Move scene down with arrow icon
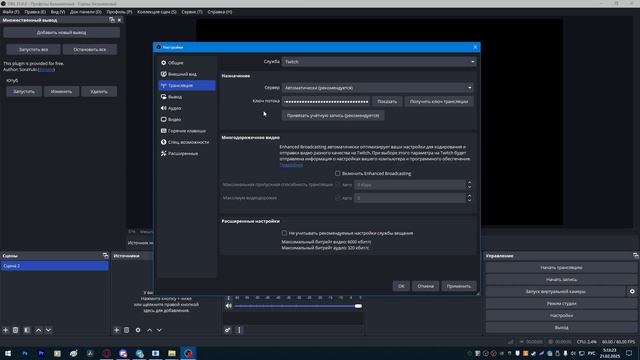 48,330
